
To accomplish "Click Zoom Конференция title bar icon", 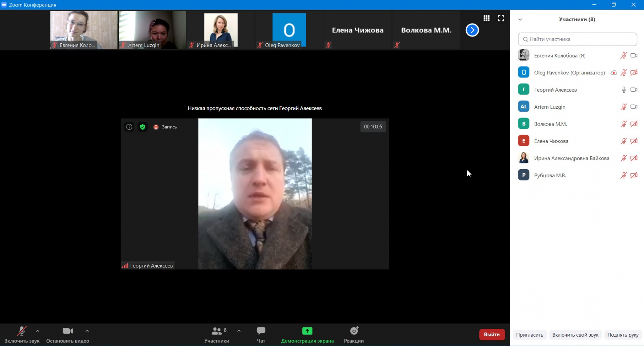I will pos(4,5).
